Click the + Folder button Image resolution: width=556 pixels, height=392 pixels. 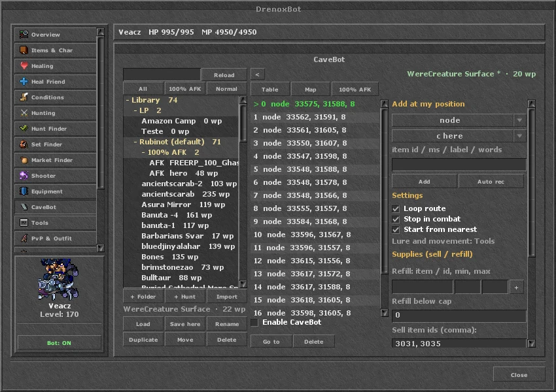pos(143,297)
